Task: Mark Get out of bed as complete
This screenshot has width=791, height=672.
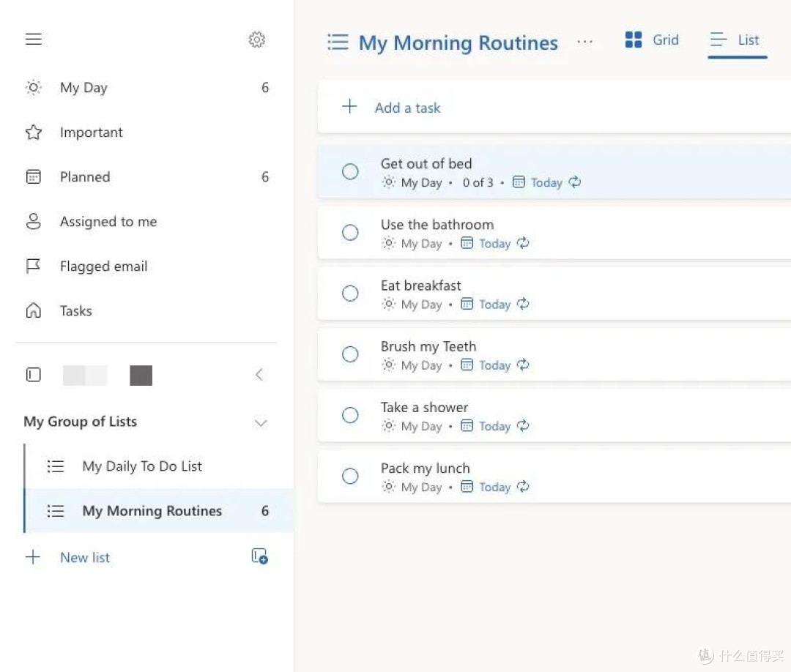Action: (x=350, y=171)
